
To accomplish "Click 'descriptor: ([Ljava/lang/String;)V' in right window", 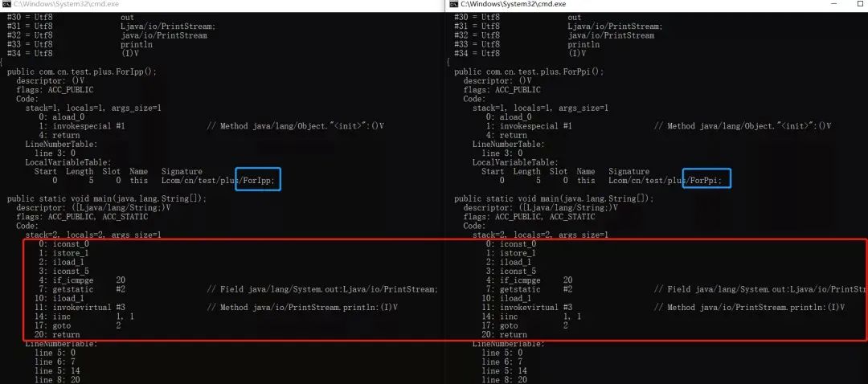I will tap(541, 208).
